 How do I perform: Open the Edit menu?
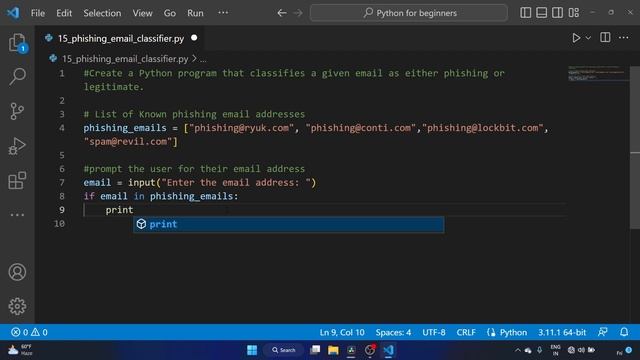pos(64,13)
